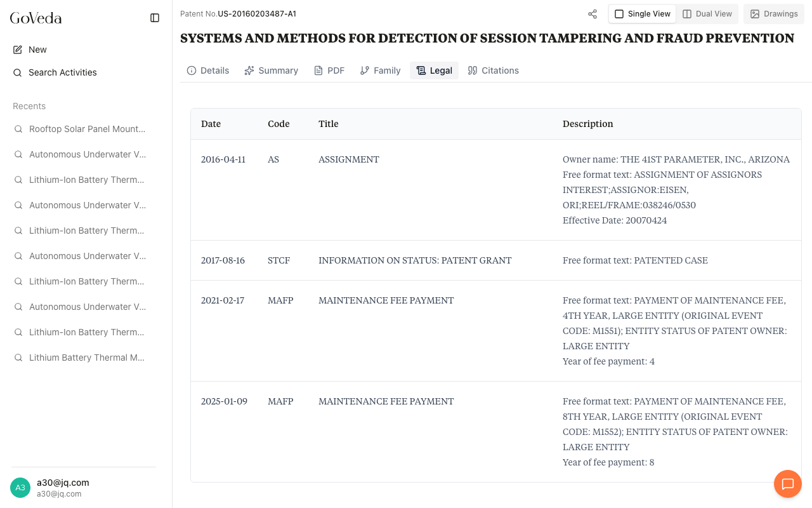
Task: Open the PDF tab
Action: (x=329, y=70)
